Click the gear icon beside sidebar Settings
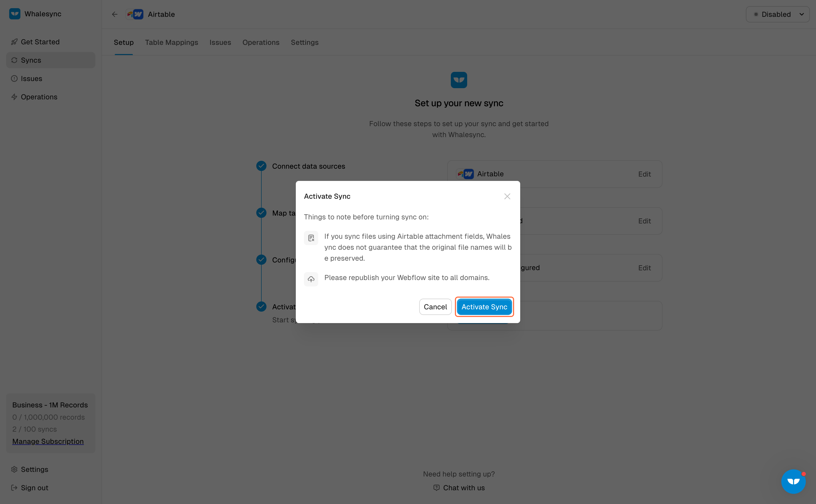 [x=14, y=469]
